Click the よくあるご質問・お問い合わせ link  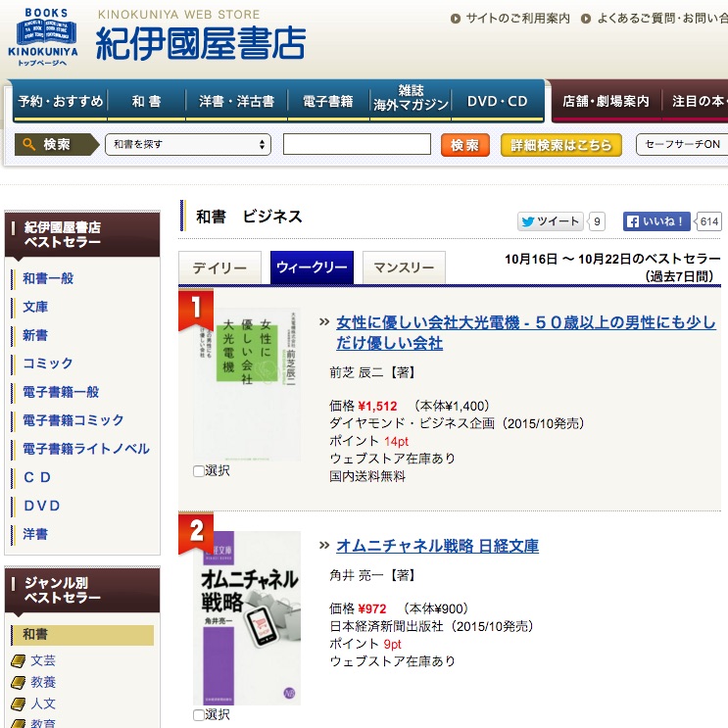coord(662,19)
